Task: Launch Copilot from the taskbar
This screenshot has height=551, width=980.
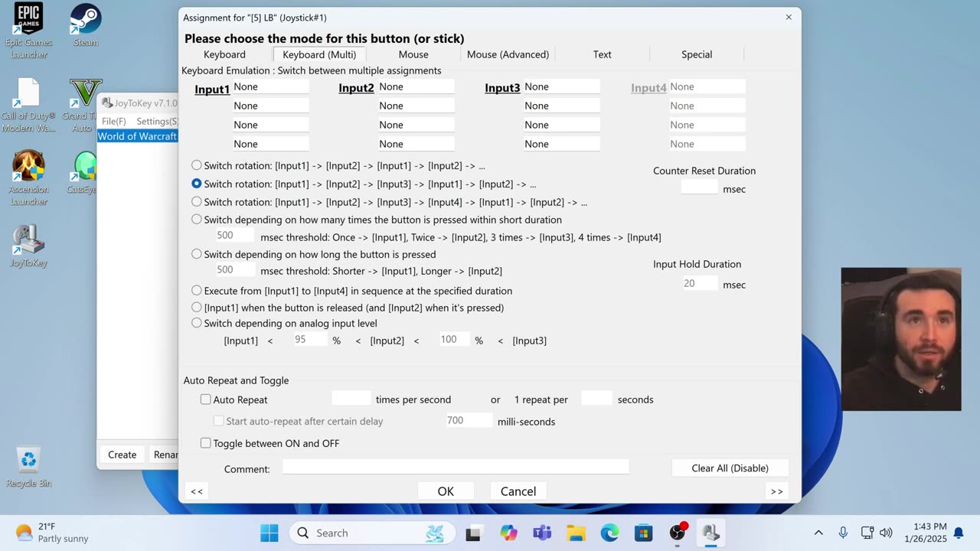Action: point(508,533)
